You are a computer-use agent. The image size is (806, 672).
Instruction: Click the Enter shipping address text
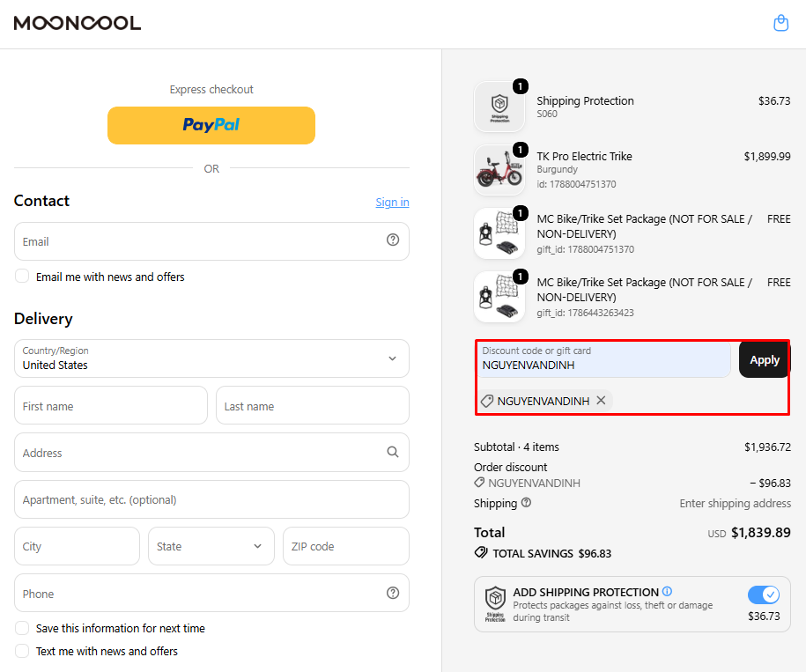tap(735, 503)
